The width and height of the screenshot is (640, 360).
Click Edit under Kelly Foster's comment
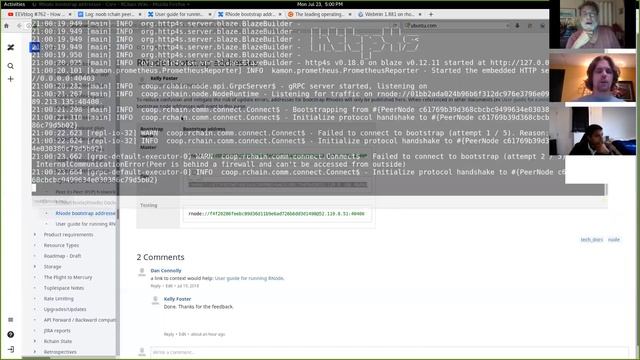pyautogui.click(x=182, y=334)
